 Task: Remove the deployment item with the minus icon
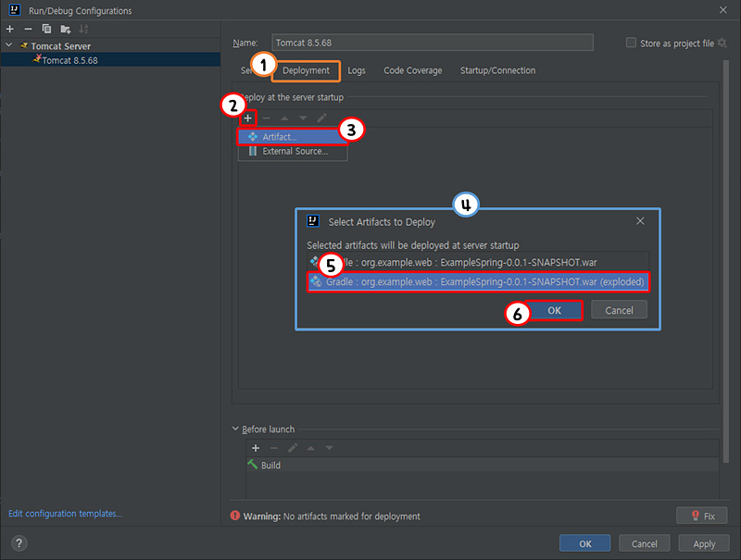(266, 118)
